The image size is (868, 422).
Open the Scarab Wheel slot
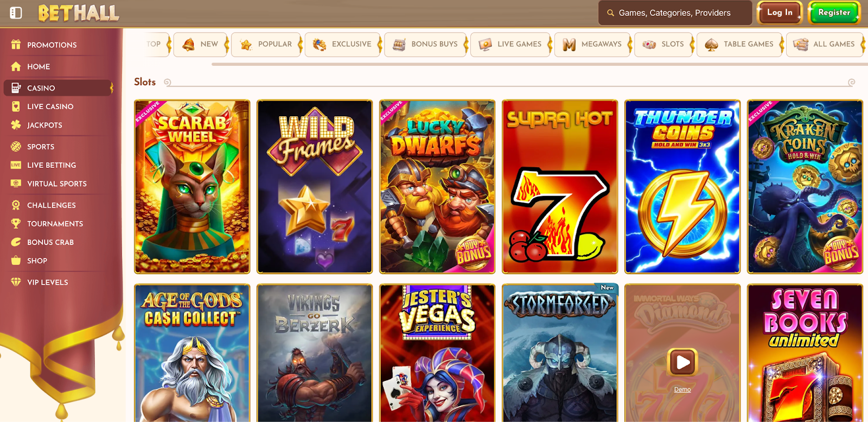(192, 186)
